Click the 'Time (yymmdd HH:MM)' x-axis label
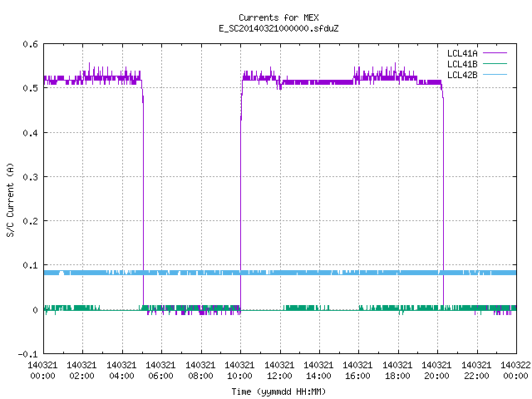 pos(278,392)
